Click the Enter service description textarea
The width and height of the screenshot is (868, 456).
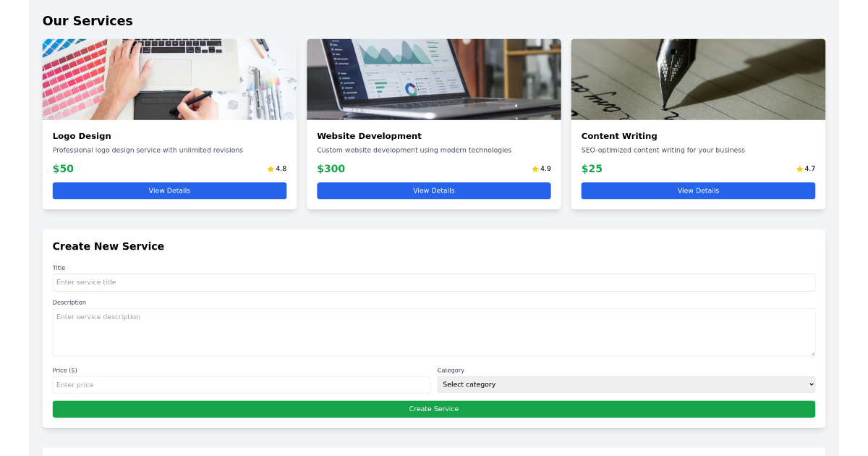(x=433, y=332)
